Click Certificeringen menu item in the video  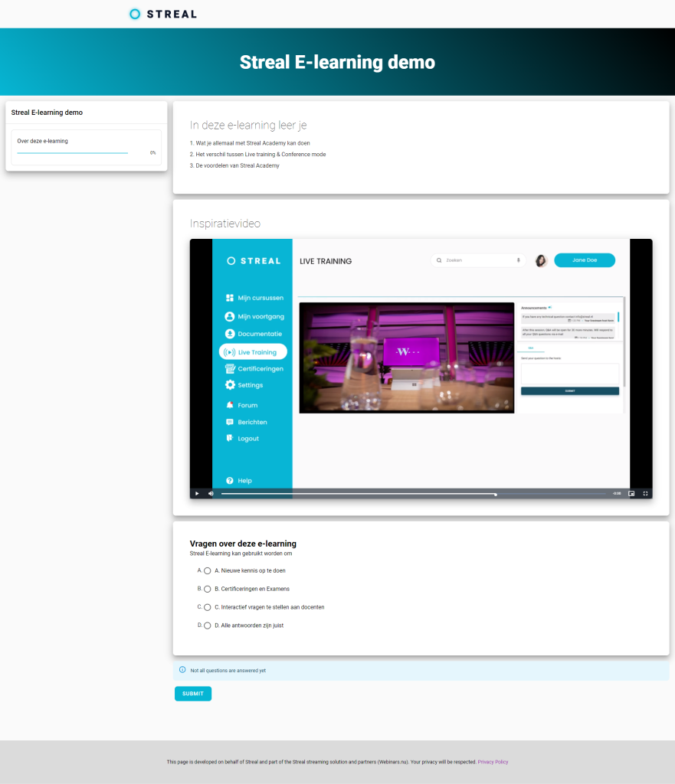(x=254, y=368)
